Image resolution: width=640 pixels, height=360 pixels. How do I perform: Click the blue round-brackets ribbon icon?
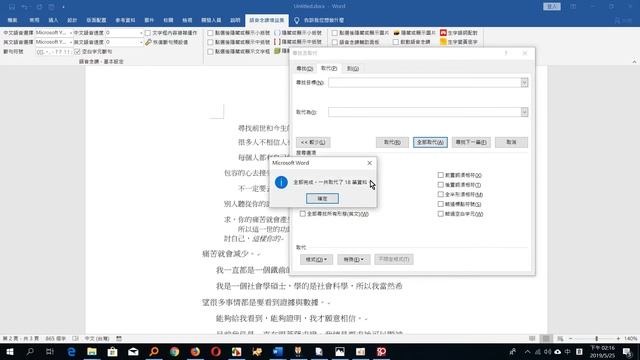click(x=277, y=33)
